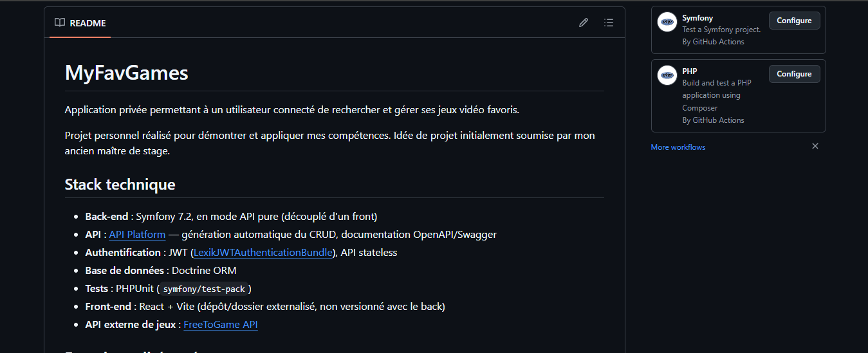Open the README outline list icon
The width and height of the screenshot is (868, 353).
609,23
